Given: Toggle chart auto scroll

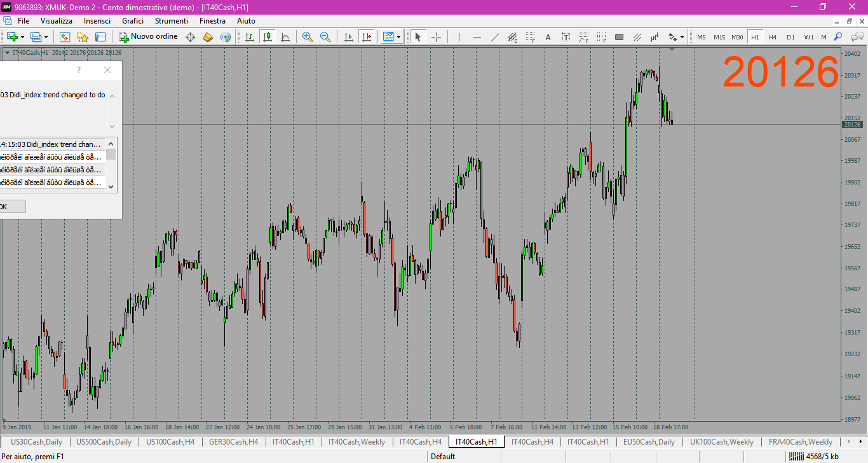Looking at the screenshot, I should coord(348,37).
